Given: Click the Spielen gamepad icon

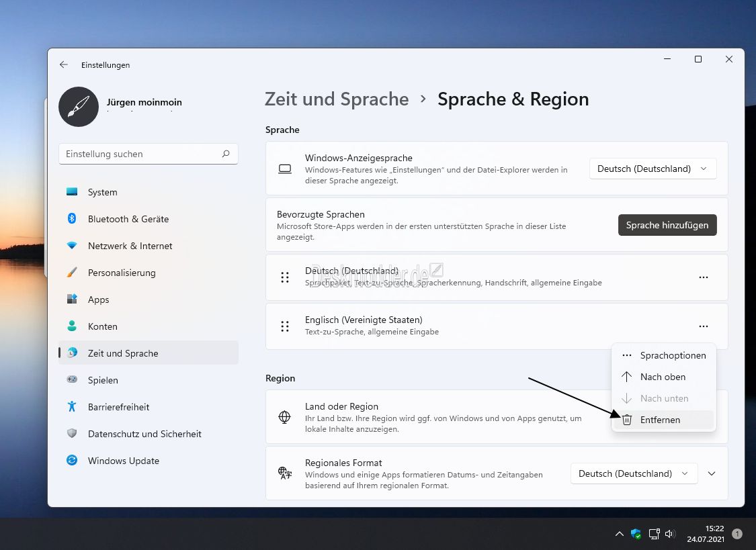Looking at the screenshot, I should tap(72, 379).
